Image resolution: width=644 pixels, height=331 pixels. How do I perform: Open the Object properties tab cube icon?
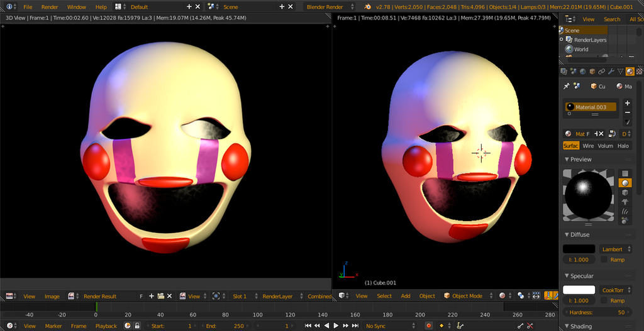click(x=592, y=72)
